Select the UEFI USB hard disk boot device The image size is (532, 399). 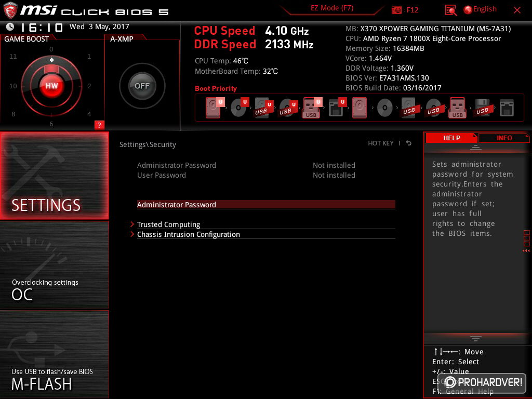click(263, 108)
